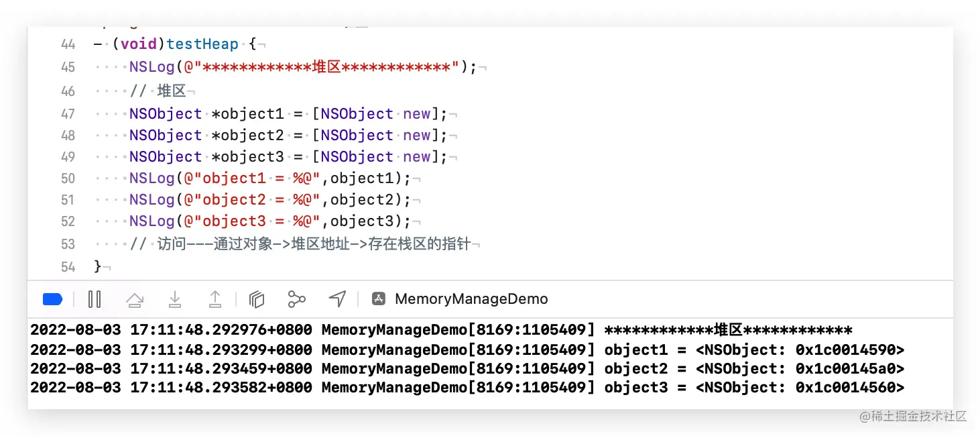Select the Simulate Location tool
The image size is (980, 436).
[337, 299]
